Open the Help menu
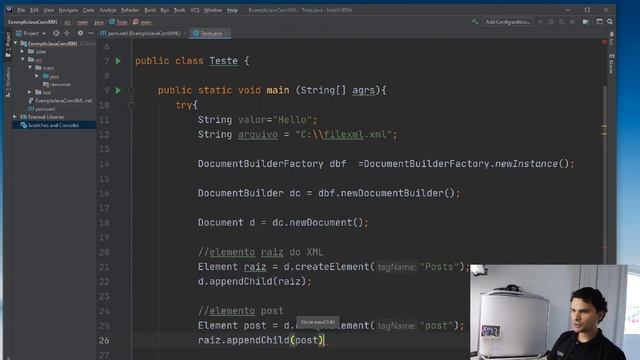640x360 pixels. pos(232,10)
